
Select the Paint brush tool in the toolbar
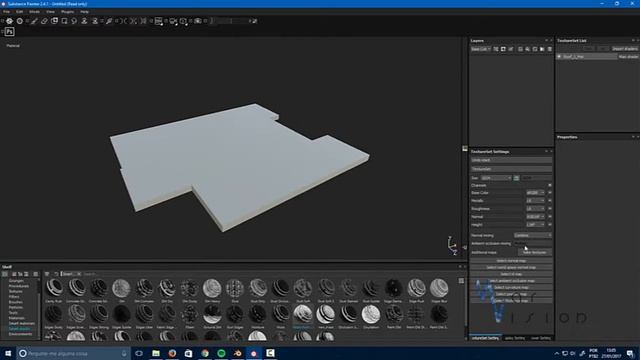click(34, 21)
